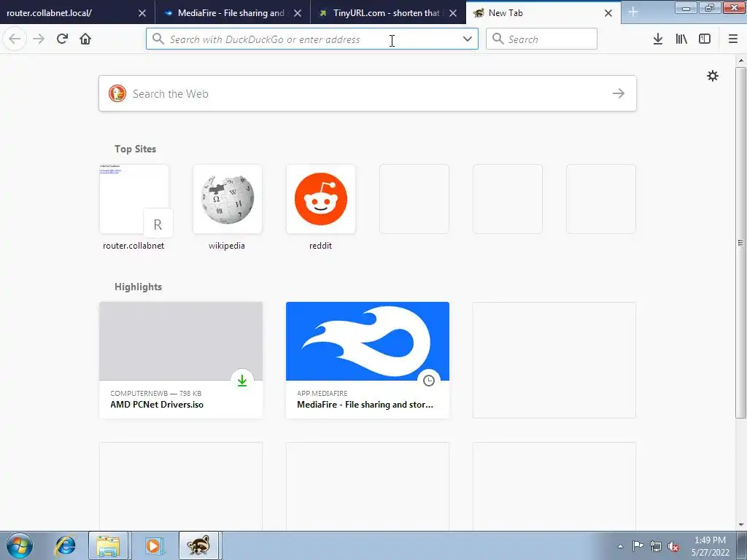Click the Highlights heading
The height and width of the screenshot is (560, 747).
click(x=138, y=287)
